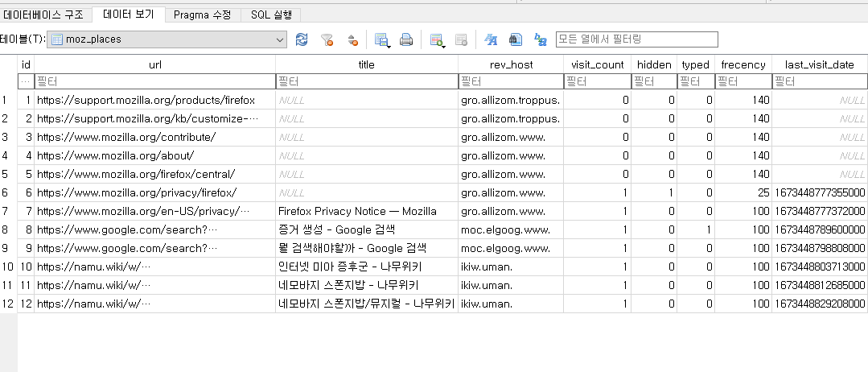Sort by the url column header
Viewport: 868px width, 372px height.
[x=155, y=64]
